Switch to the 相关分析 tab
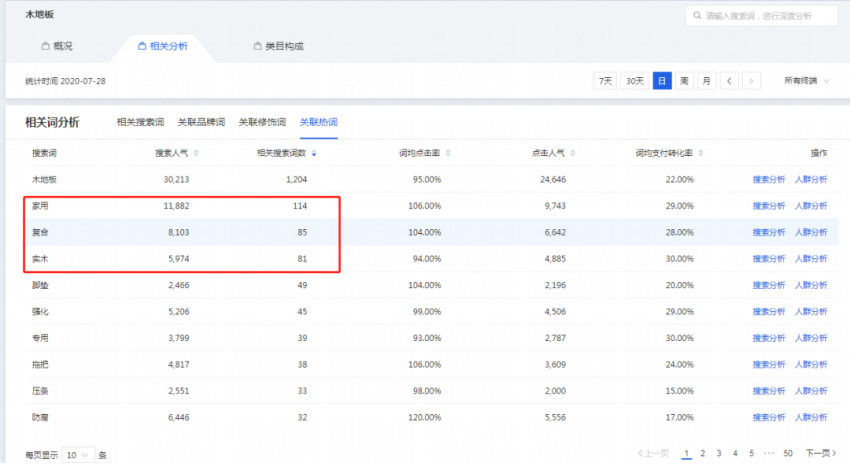851x464 pixels. click(x=163, y=46)
